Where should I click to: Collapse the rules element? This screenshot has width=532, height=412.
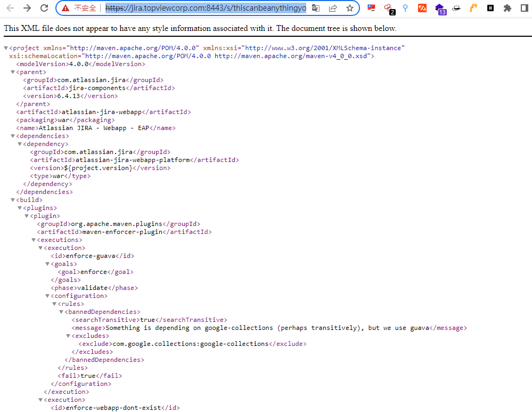pyautogui.click(x=54, y=304)
